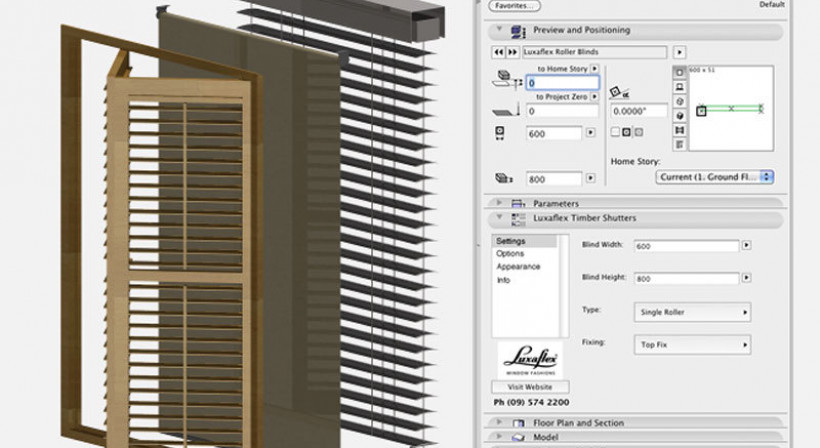
Task: Click the object preview thumbnail
Action: 731,109
